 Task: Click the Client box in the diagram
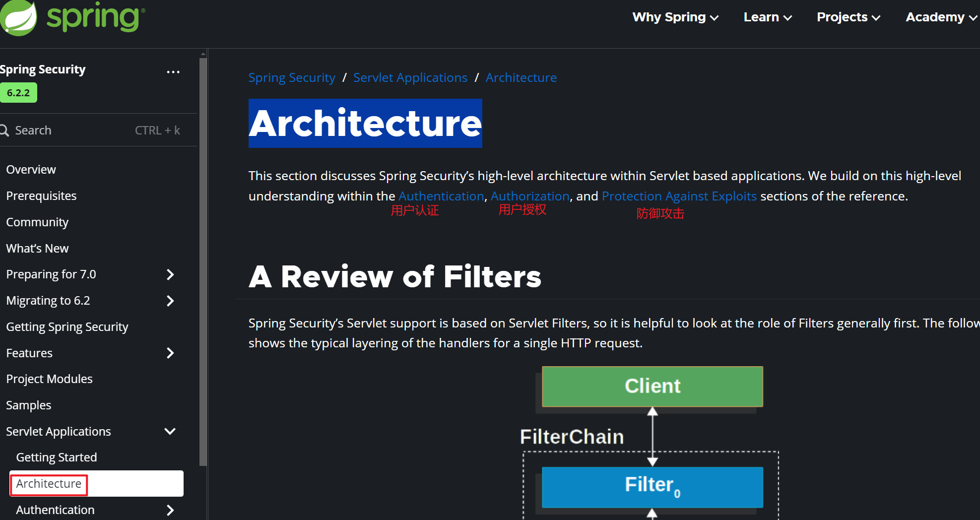(653, 387)
